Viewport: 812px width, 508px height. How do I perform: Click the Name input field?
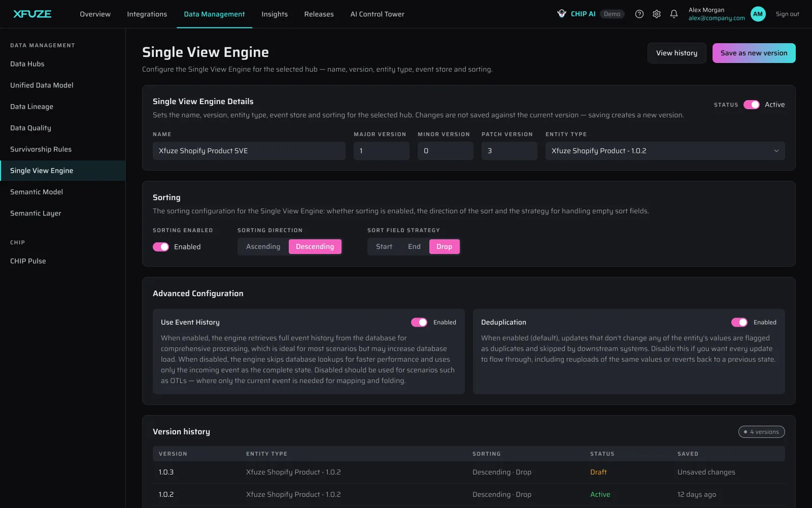(249, 151)
